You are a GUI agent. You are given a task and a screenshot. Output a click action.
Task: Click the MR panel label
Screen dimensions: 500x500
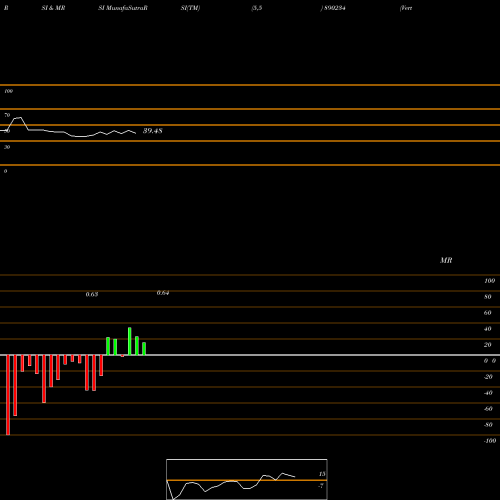[446, 260]
